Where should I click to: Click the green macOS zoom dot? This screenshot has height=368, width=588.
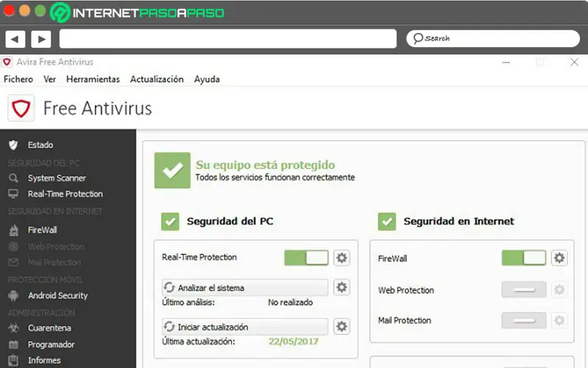40,10
